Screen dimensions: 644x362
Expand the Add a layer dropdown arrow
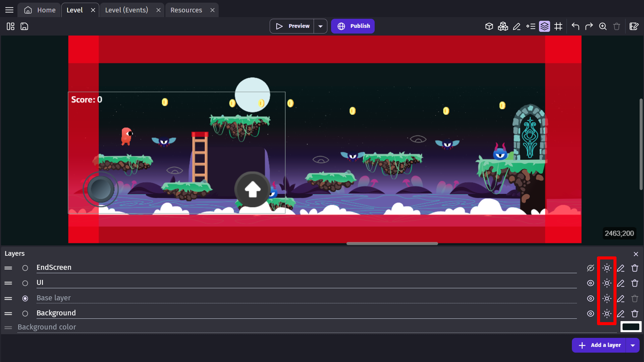pyautogui.click(x=633, y=345)
